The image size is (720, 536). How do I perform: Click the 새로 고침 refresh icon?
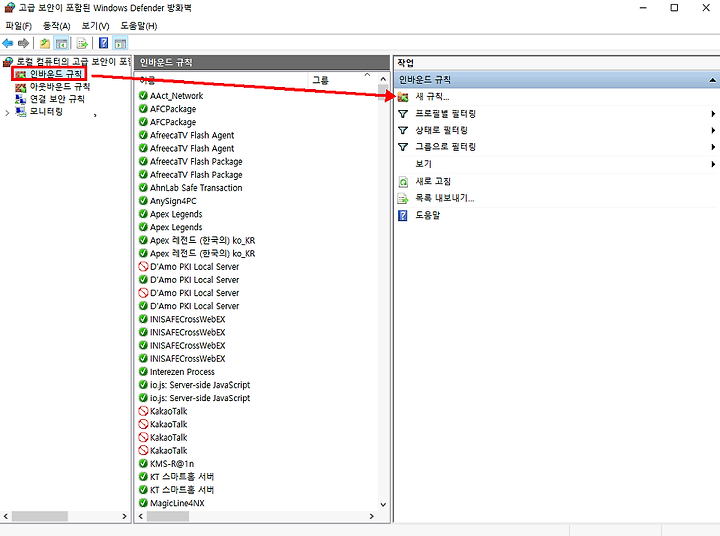[x=403, y=181]
